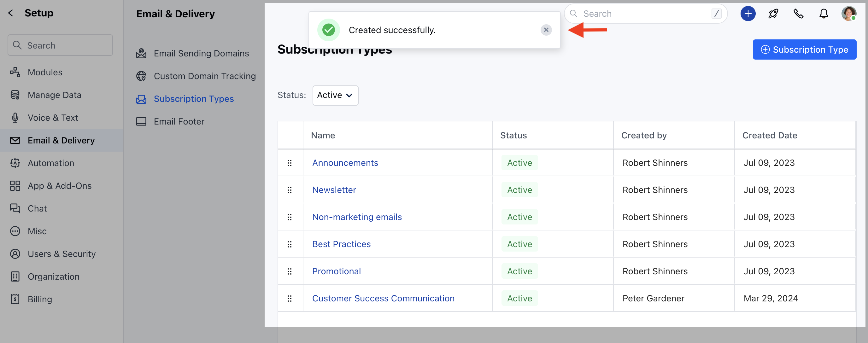This screenshot has height=343, width=868.
Task: Open Users & Security section
Action: click(x=61, y=254)
